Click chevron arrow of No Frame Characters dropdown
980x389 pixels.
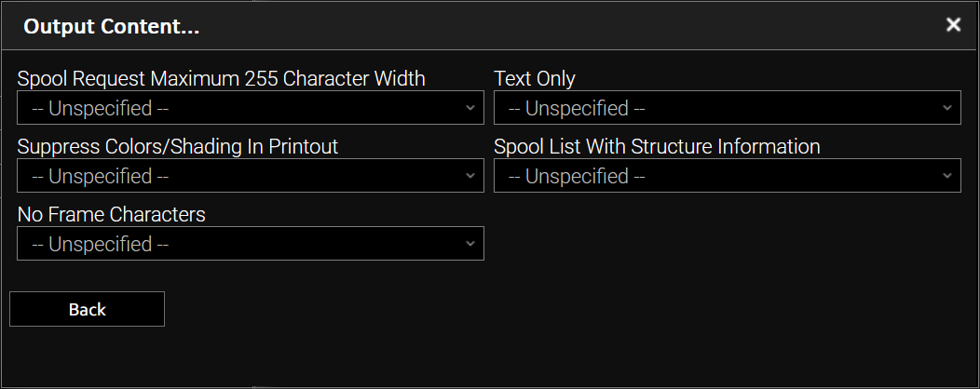tap(470, 244)
